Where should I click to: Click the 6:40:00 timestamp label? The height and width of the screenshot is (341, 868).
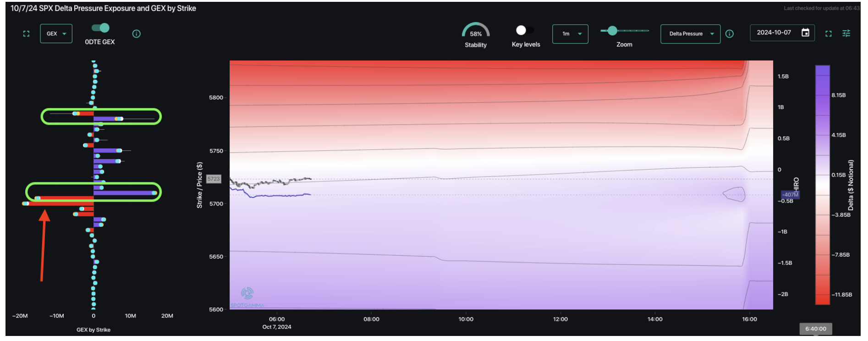tap(816, 329)
